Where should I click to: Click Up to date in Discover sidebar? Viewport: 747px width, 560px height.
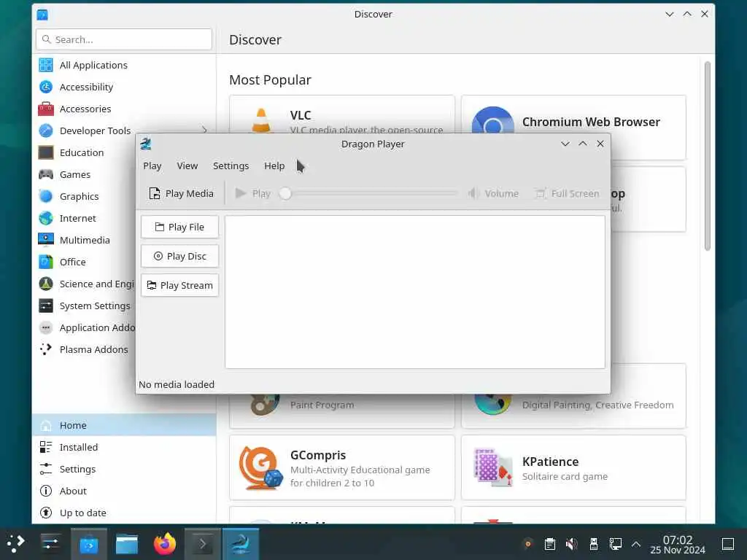(124, 513)
